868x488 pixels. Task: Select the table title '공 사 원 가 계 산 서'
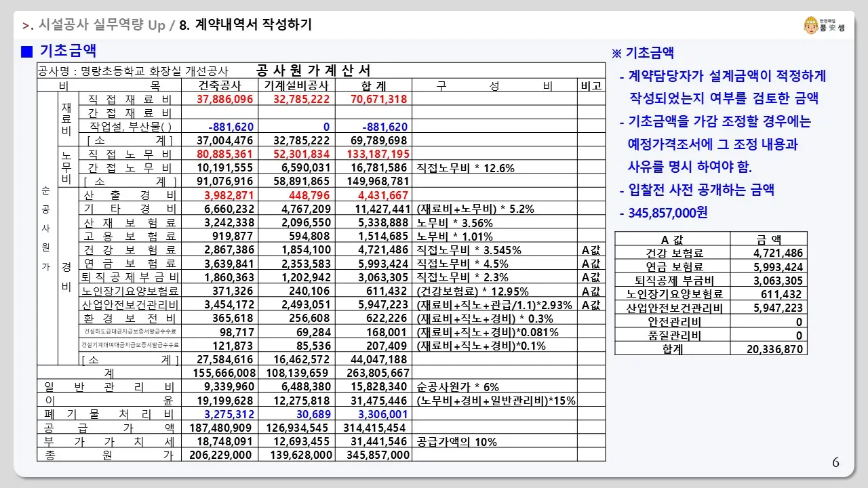[x=313, y=70]
